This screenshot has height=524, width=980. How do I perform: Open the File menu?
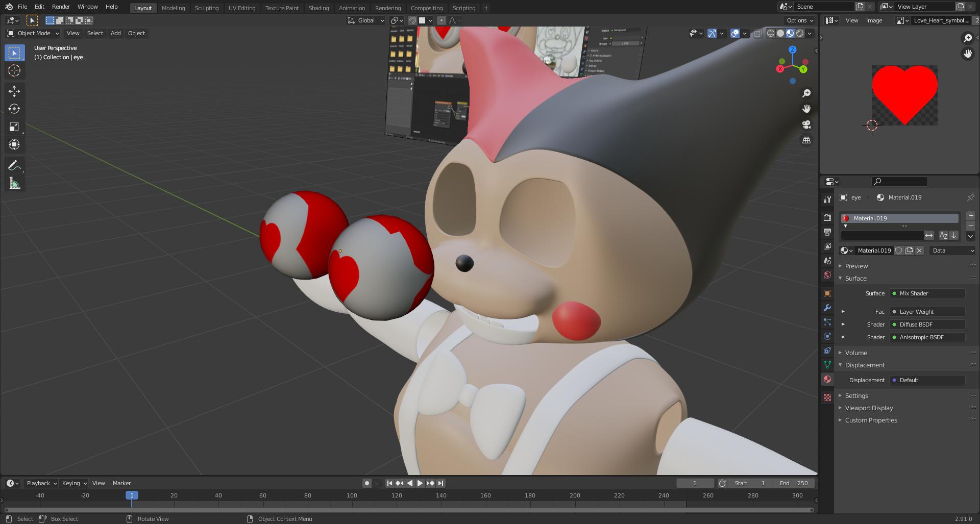tap(22, 7)
